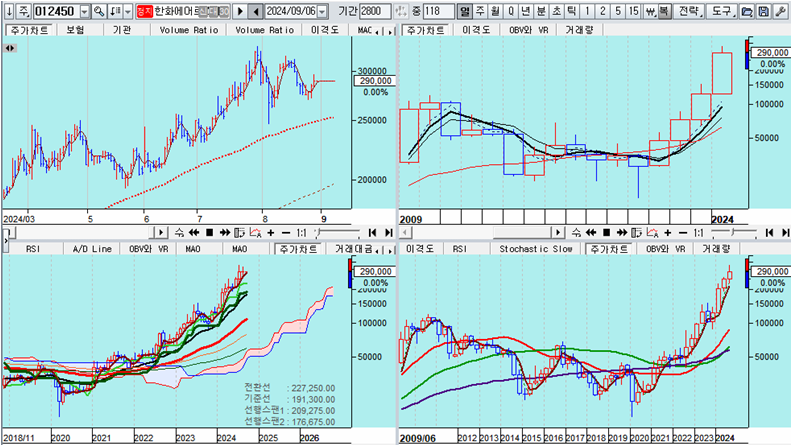Select the 보험 tab in the top-left chart
791x445 pixels.
click(75, 30)
